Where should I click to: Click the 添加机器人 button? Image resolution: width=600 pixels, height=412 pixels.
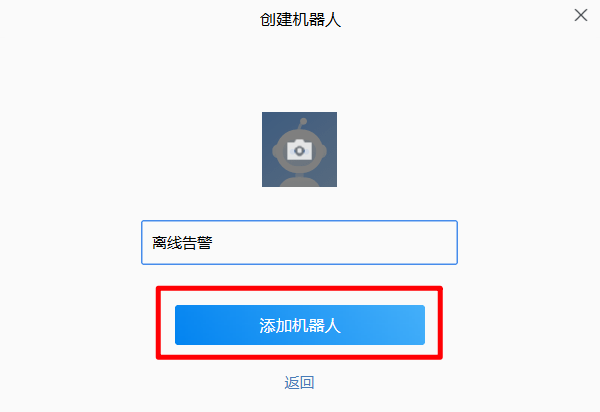pos(300,325)
